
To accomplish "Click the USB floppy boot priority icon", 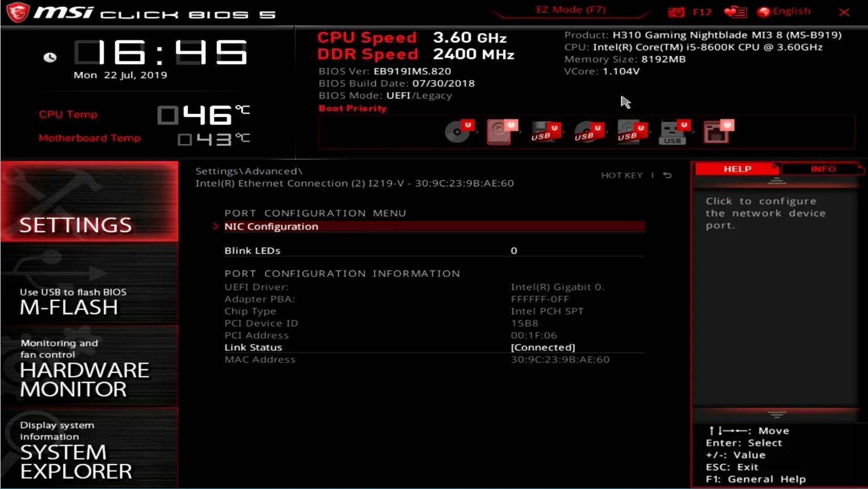I will pos(546,132).
